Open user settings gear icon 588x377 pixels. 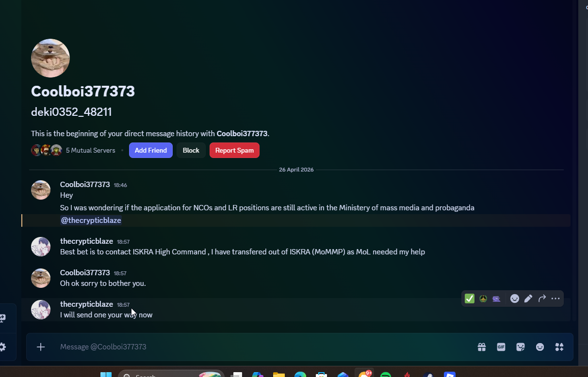point(3,347)
